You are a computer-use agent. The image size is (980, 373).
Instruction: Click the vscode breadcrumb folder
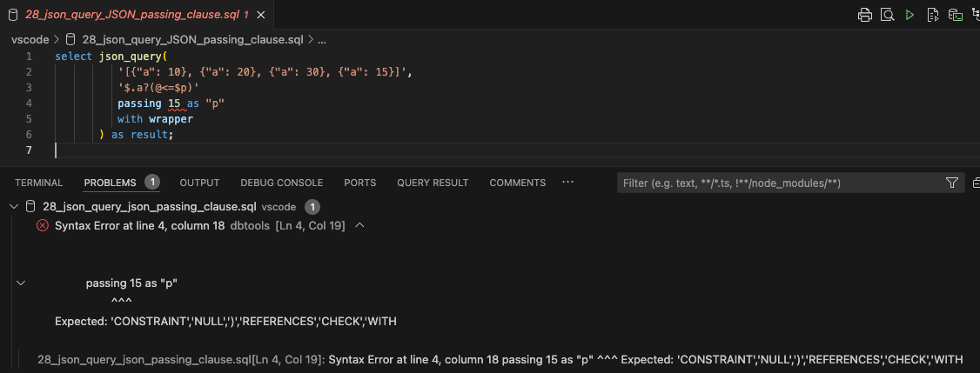click(30, 40)
